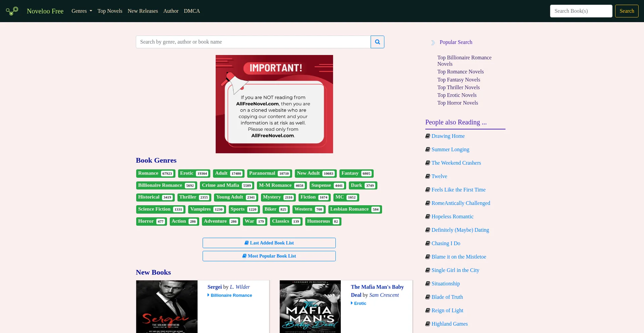644x333 pixels.
Task: Click the book icon beside Drawing Home
Action: (428, 136)
